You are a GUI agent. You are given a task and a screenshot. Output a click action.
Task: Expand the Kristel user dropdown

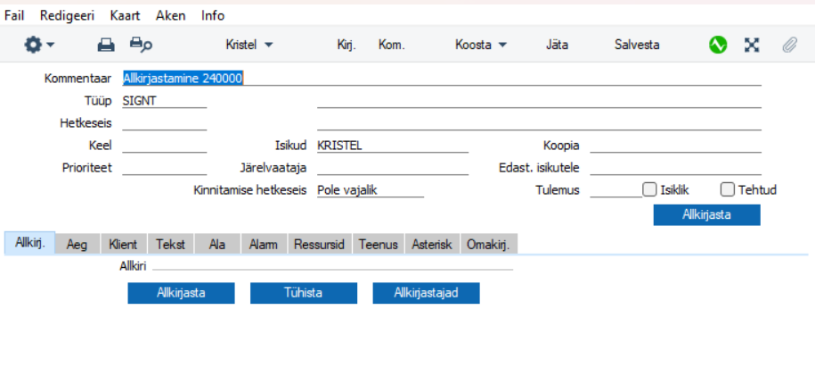[249, 45]
